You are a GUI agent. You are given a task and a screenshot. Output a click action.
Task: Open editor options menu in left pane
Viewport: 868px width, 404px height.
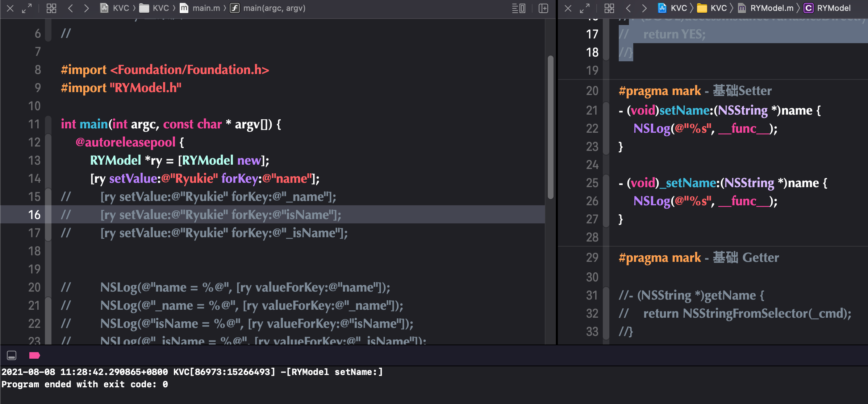(x=519, y=8)
